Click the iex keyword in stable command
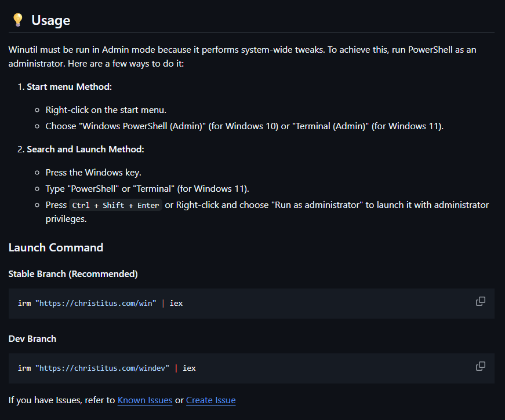 click(176, 303)
